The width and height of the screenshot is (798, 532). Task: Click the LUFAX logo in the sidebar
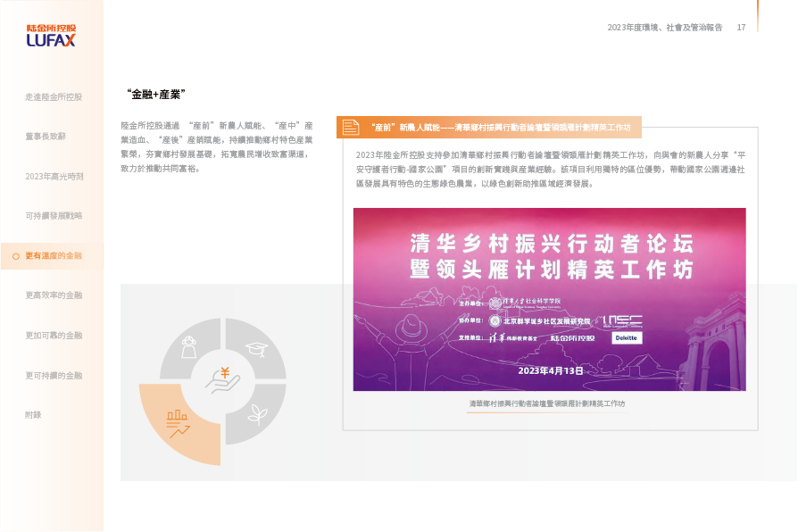(51, 34)
